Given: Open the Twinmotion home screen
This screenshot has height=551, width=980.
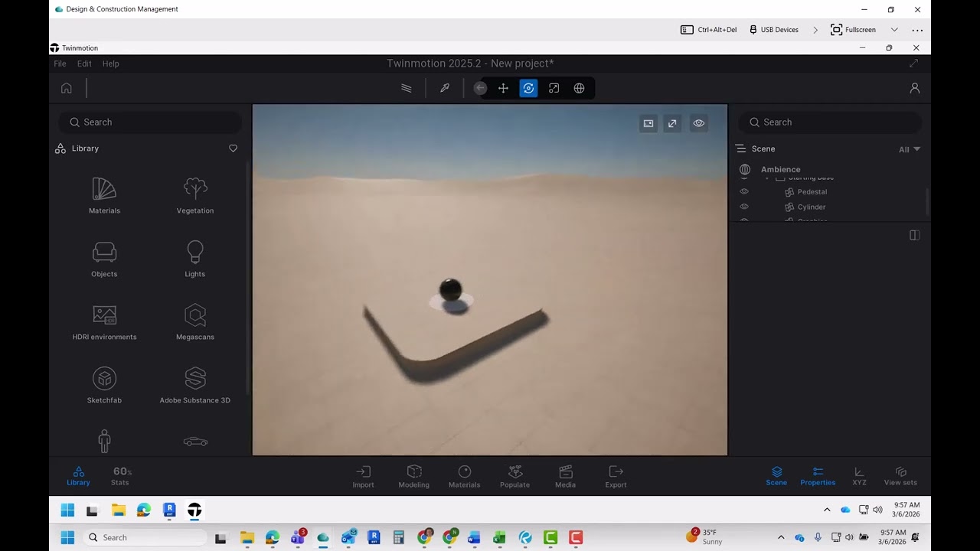Looking at the screenshot, I should click(x=67, y=88).
